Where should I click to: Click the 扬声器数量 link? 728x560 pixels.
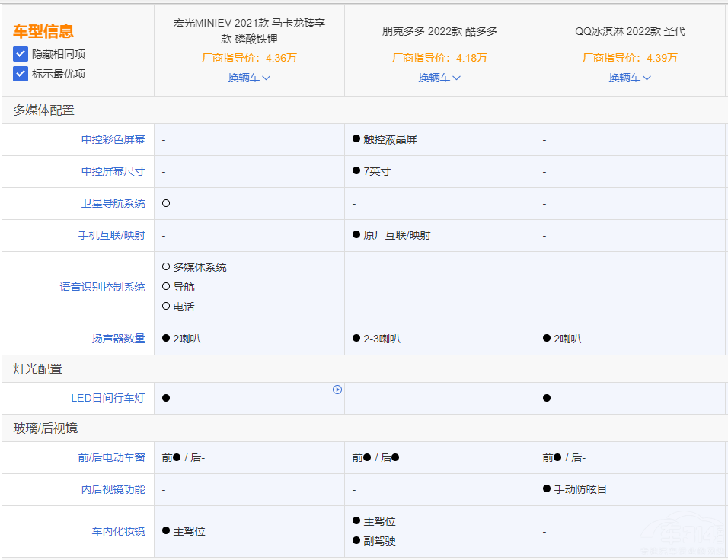point(118,339)
